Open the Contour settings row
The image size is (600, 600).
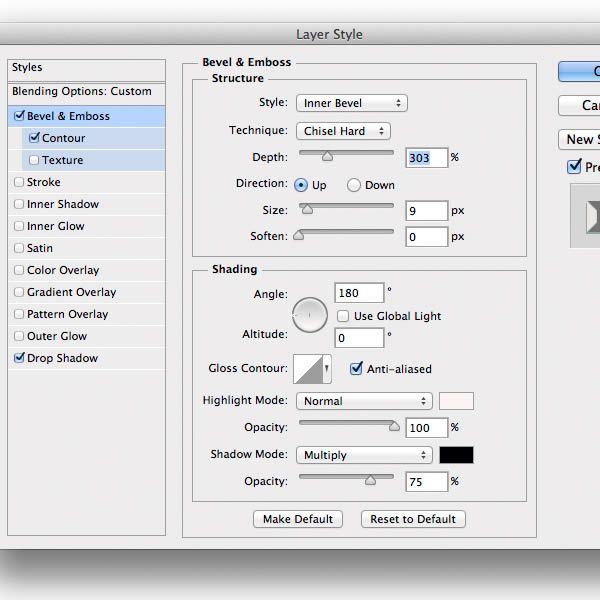(x=93, y=138)
